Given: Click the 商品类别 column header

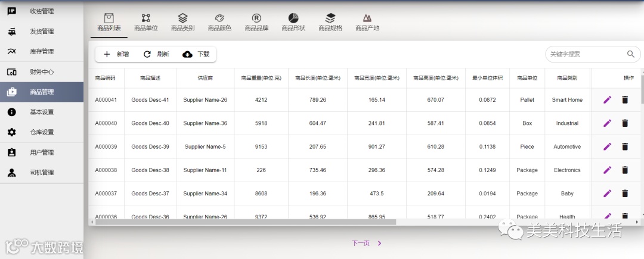Looking at the screenshot, I should click(x=567, y=78).
